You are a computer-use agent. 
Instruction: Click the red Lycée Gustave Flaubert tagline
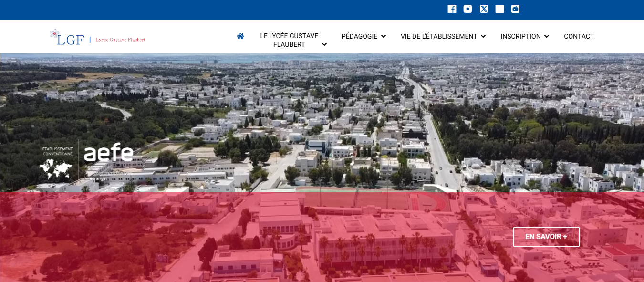click(x=120, y=40)
